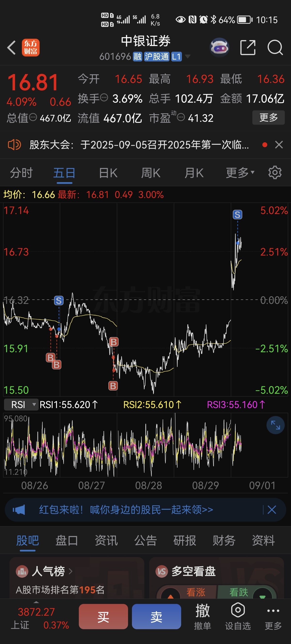The image size is (291, 644).
Task: Tap the alarm clock status icon
Action: click(x=203, y=19)
